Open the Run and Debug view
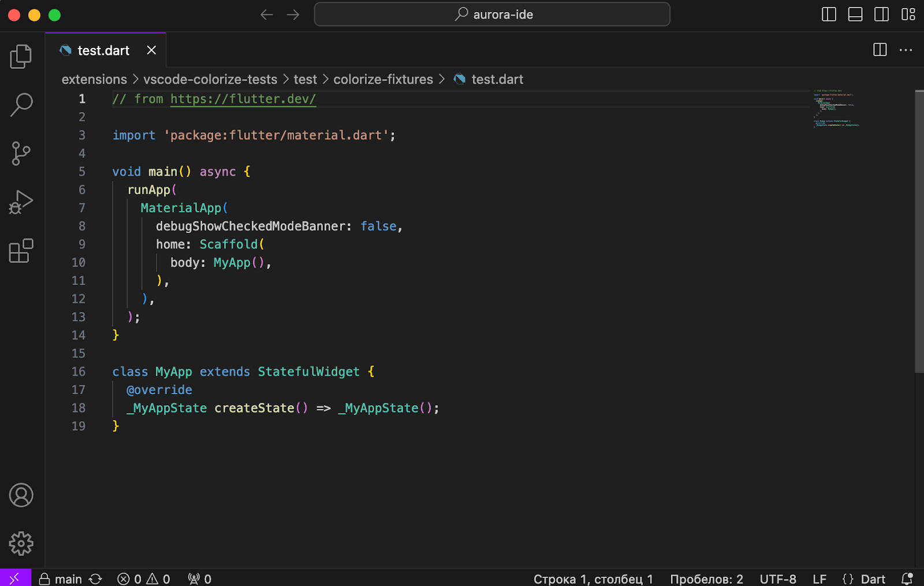Screen dimensions: 924x586 21,202
